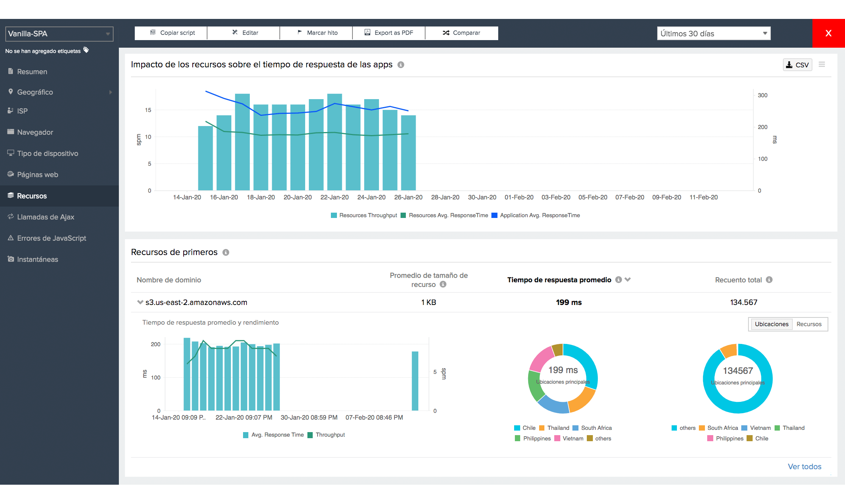Toggle Throughput legend in small chart
The image size is (845, 504).
point(326,435)
